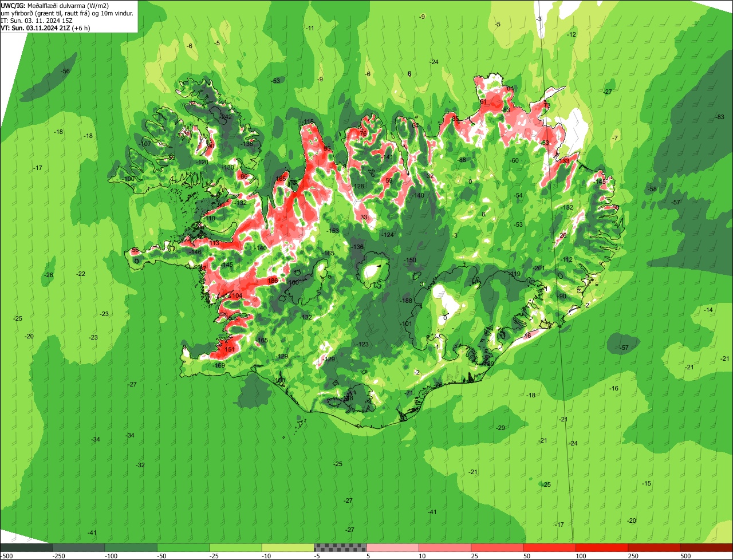Screen dimensions: 733x560
Task: Pick the darkest red swatch right of 500
Action: coord(707,547)
